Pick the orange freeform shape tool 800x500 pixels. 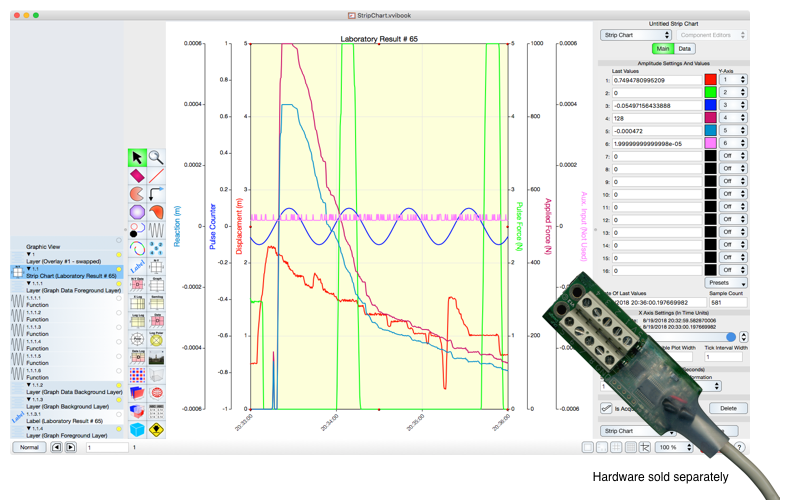pos(156,212)
